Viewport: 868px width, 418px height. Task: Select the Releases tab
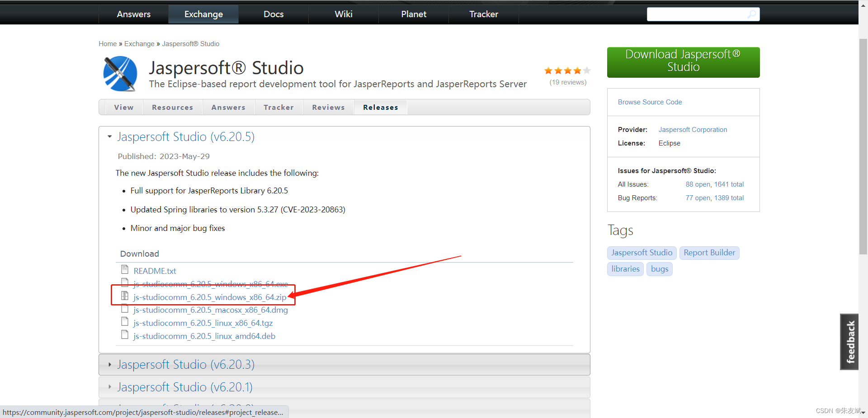click(x=381, y=107)
